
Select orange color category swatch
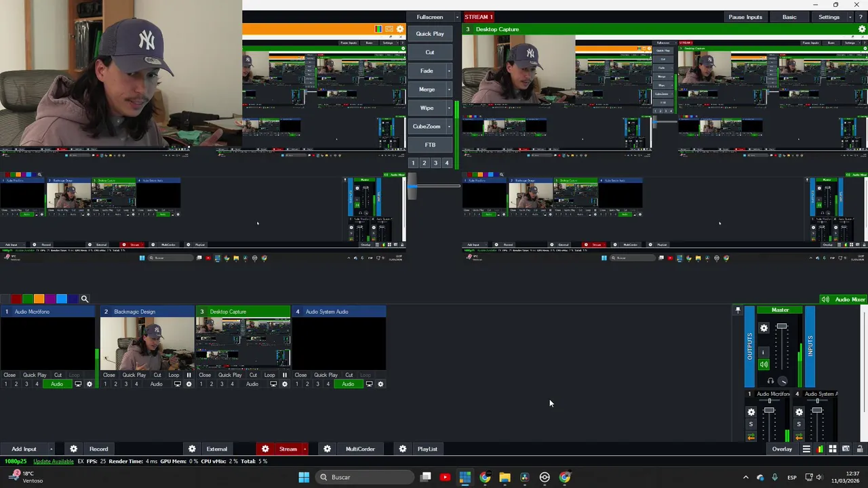coord(39,299)
